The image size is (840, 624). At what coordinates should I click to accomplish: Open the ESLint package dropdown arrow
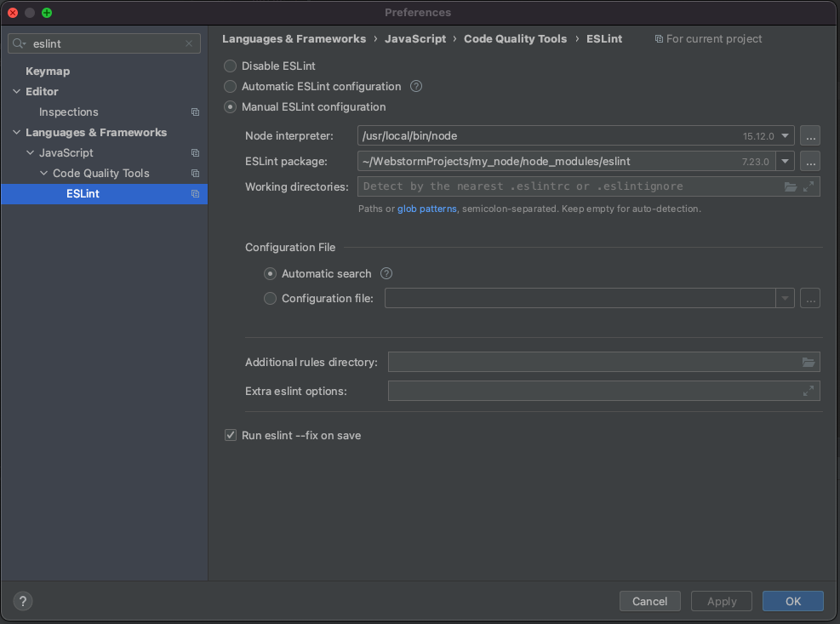click(785, 162)
